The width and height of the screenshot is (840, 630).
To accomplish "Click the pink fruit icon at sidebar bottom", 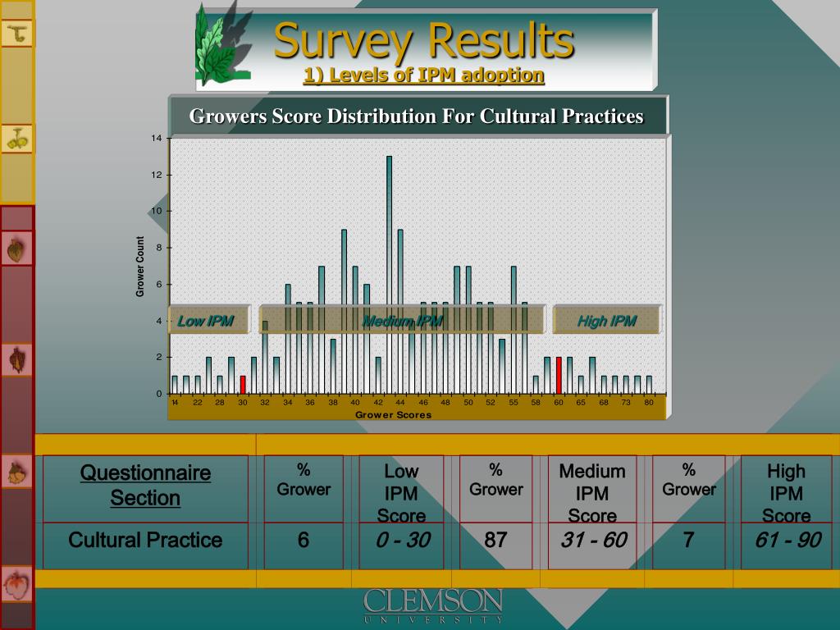I will point(16,586).
